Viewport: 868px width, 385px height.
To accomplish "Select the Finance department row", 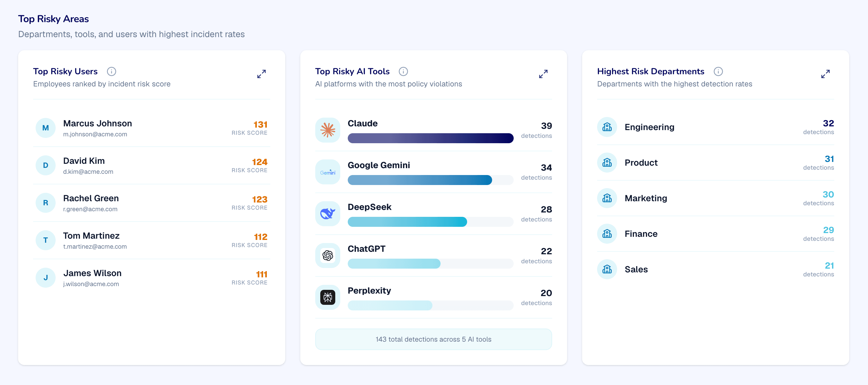I will [715, 234].
